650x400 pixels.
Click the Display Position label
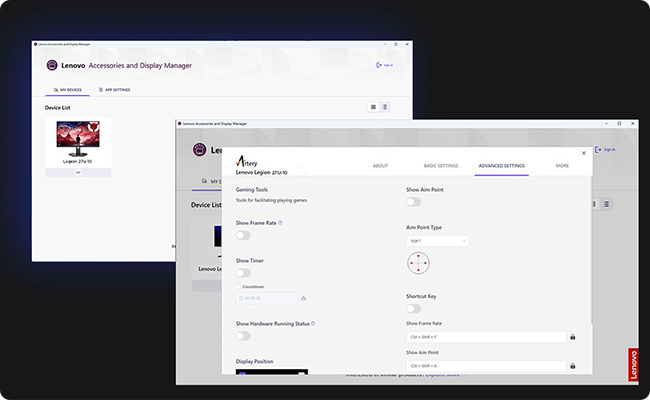(x=255, y=361)
